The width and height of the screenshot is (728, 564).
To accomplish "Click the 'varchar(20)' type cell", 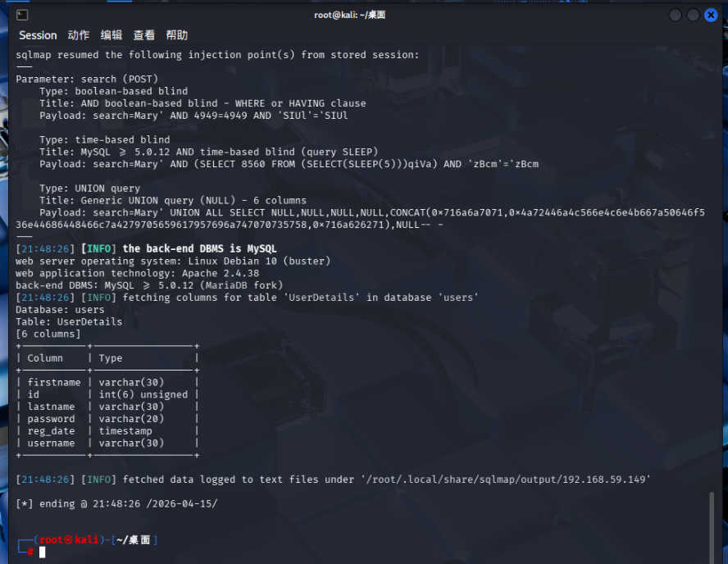I will click(131, 419).
